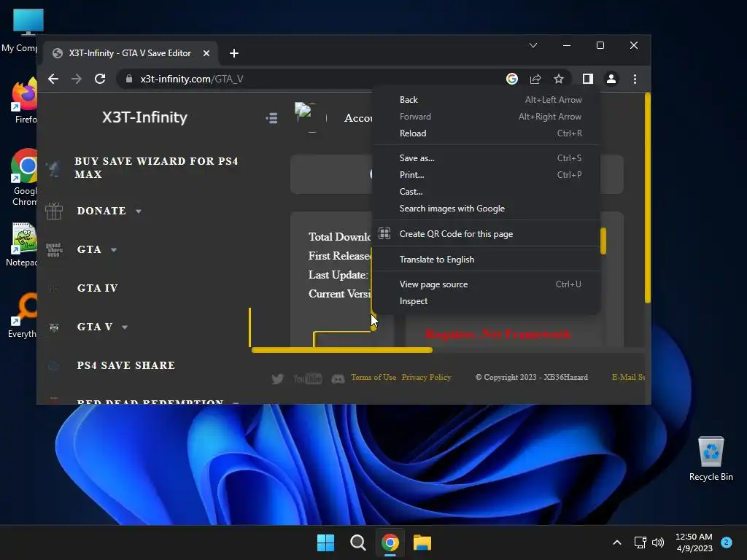Click QR code icon in context menu
Image resolution: width=747 pixels, height=560 pixels.
pyautogui.click(x=384, y=233)
